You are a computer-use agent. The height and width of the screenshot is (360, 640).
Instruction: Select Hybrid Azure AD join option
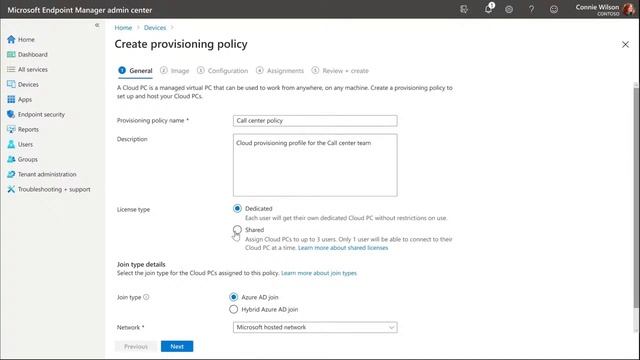[233, 309]
